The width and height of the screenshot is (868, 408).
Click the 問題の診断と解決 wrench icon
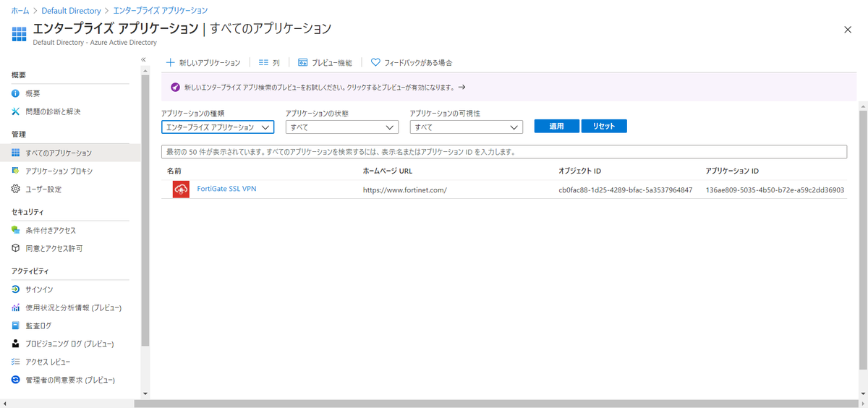click(16, 111)
